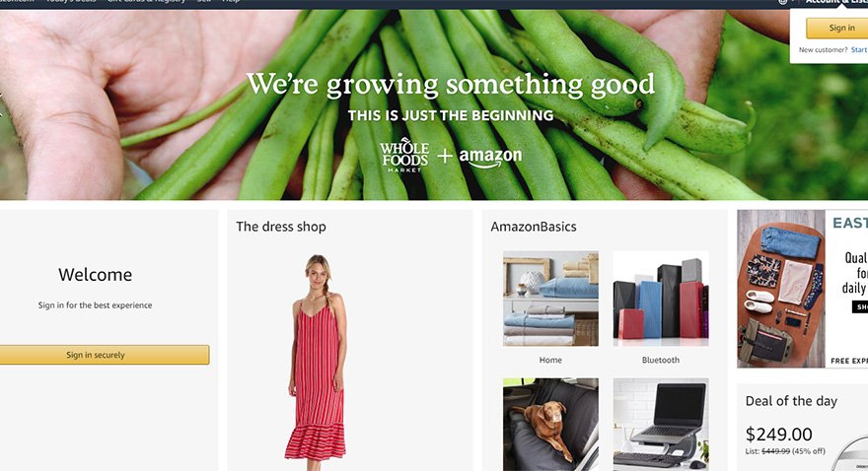Click the Whole Foods Market logo in banner
Image resolution: width=868 pixels, height=471 pixels.
point(404,155)
